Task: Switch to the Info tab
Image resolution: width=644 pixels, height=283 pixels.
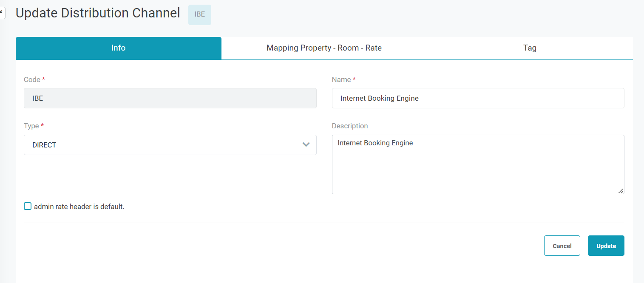Action: click(x=118, y=48)
